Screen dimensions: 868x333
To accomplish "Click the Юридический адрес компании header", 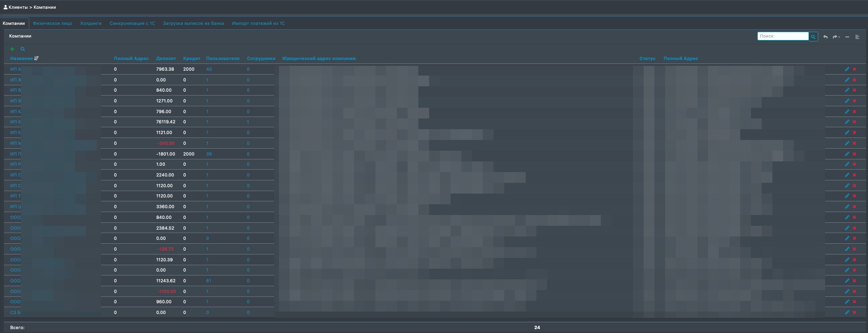I will (x=319, y=59).
